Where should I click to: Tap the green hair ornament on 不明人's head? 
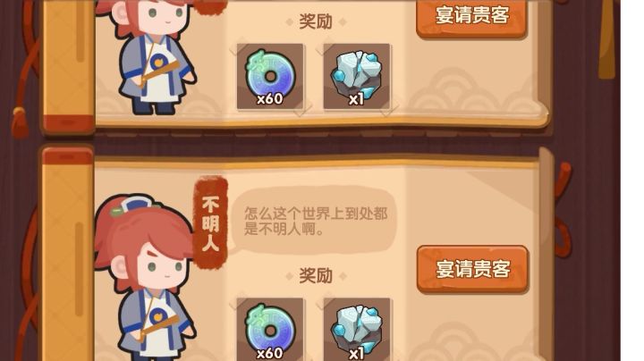pos(117,211)
